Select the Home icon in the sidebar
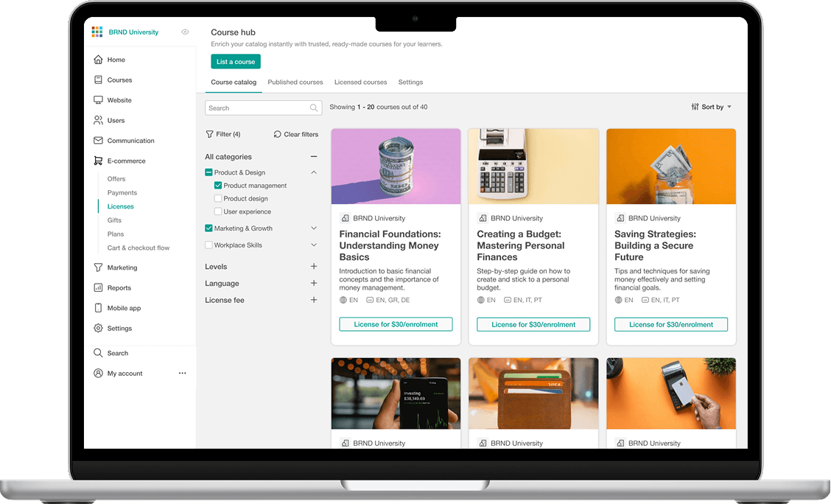 click(x=98, y=59)
